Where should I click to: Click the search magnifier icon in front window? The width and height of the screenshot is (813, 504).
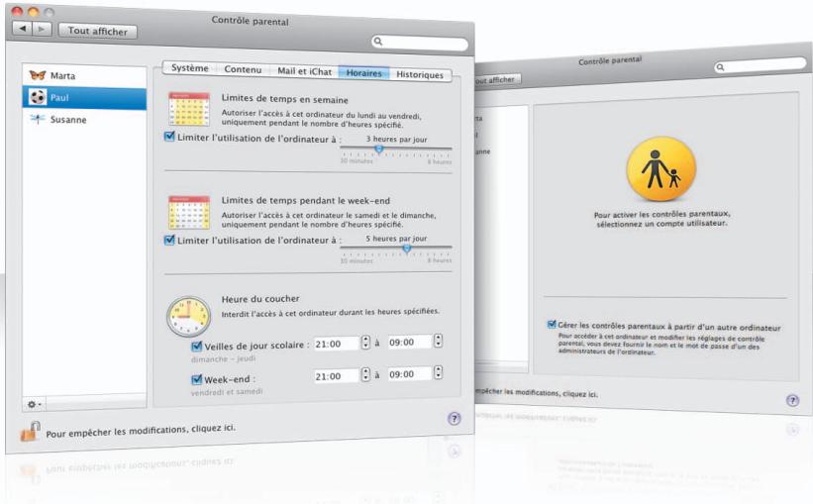click(378, 41)
